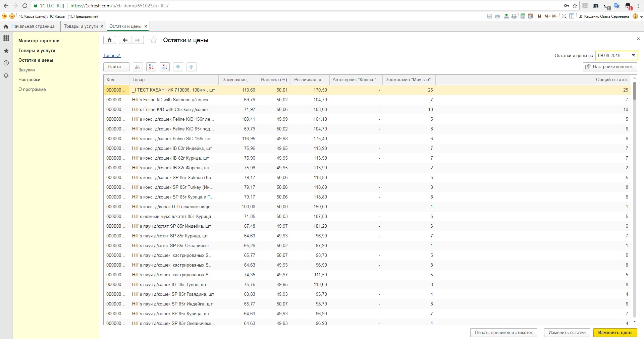644x339 pixels.
Task: Click the Товары/ breadcrumb link
Action: click(112, 56)
